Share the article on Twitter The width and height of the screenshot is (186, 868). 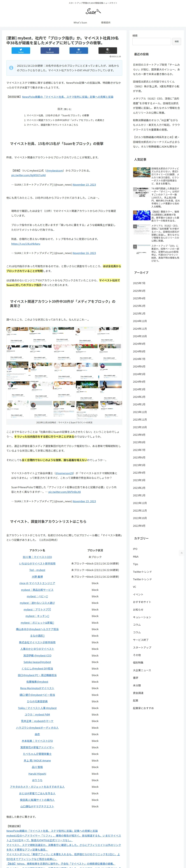pyautogui.click(x=21, y=50)
